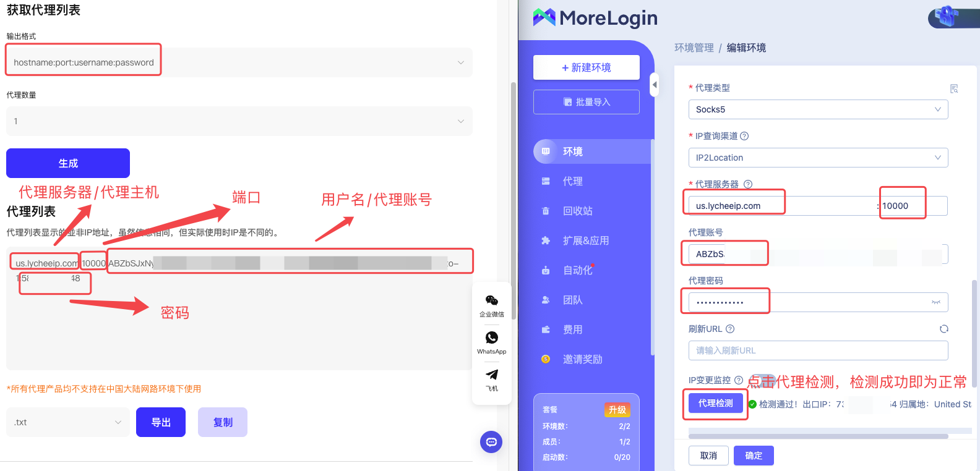Click the us.lycheeip.com server field

[783, 206]
